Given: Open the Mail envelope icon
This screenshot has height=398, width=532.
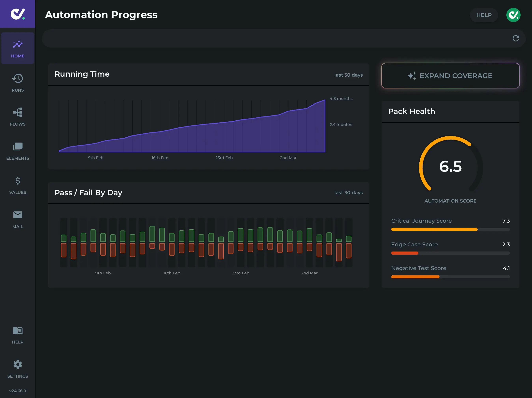Looking at the screenshot, I should click(18, 215).
